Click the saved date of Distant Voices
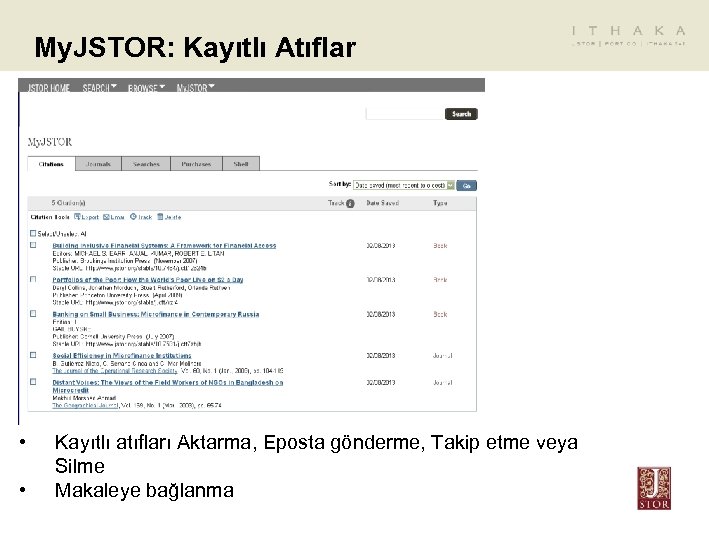The image size is (709, 540). [381, 382]
